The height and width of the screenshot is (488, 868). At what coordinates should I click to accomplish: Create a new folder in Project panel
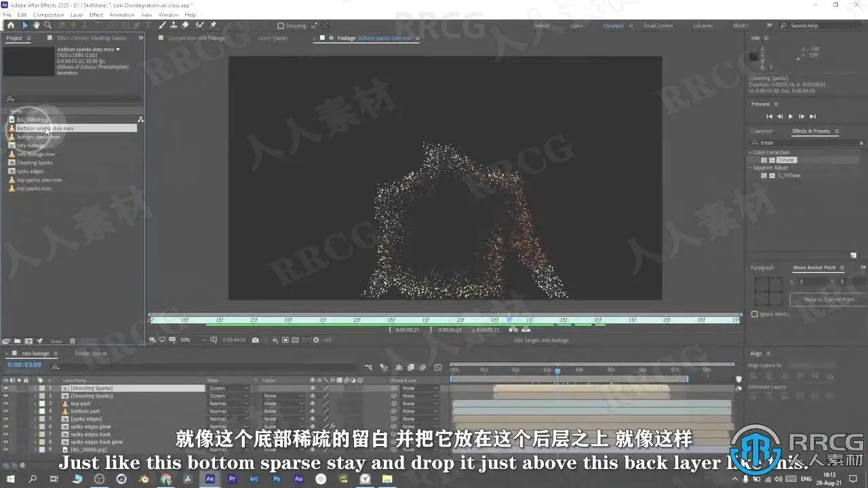point(18,341)
